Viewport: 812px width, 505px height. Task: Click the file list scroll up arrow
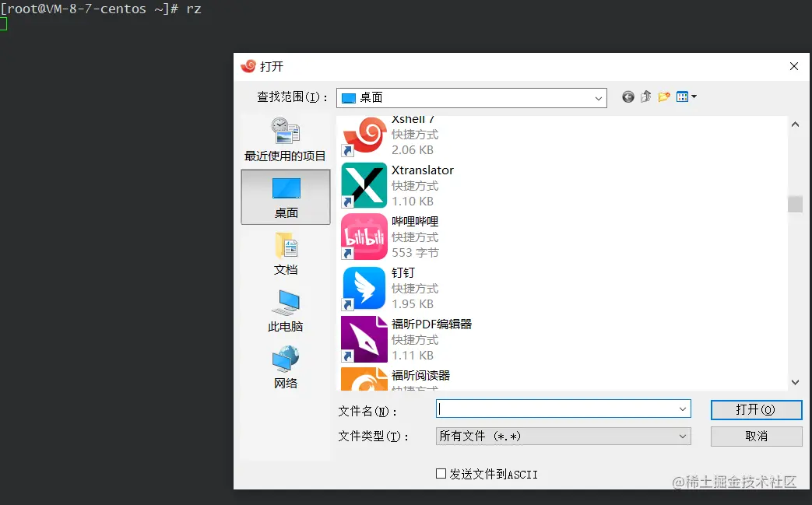[x=796, y=124]
